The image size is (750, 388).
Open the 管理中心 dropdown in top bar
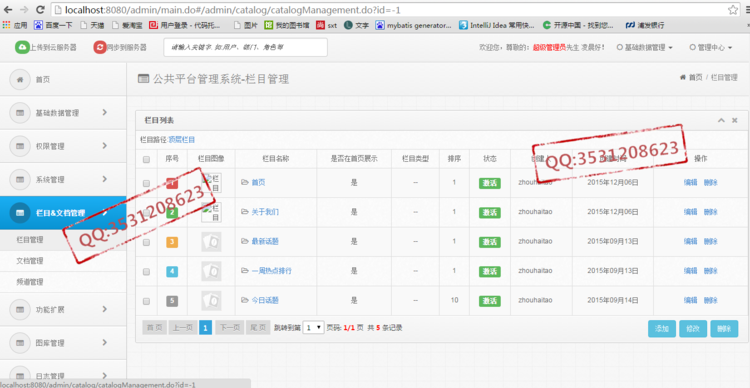pyautogui.click(x=711, y=47)
